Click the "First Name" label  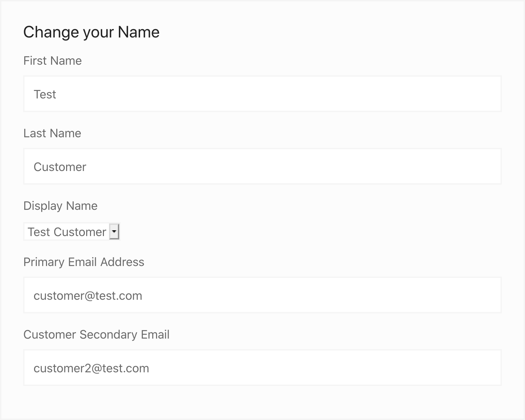click(x=52, y=61)
